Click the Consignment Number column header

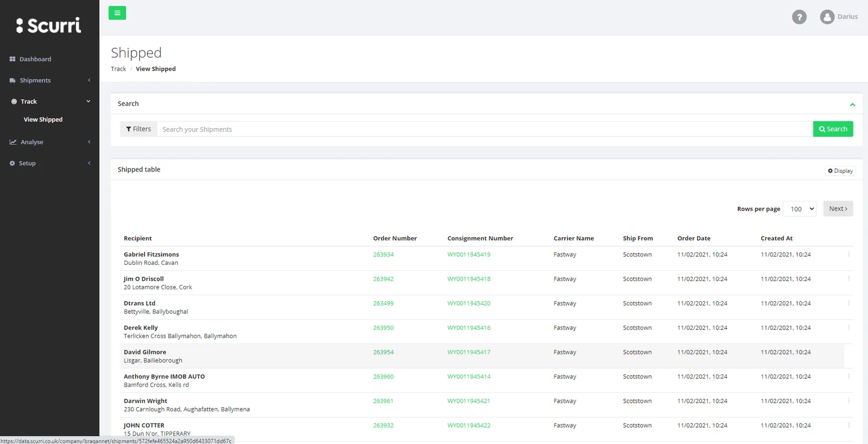click(480, 238)
